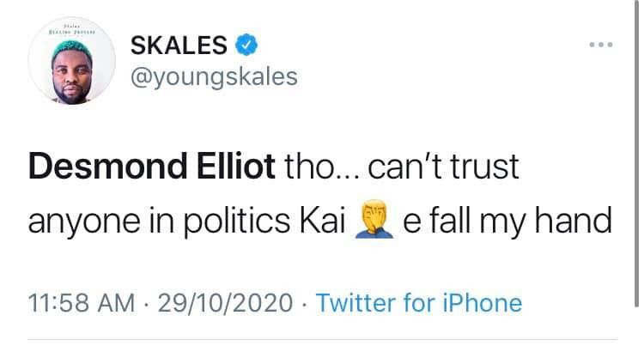Click the blue verified badge icon

[x=246, y=45]
